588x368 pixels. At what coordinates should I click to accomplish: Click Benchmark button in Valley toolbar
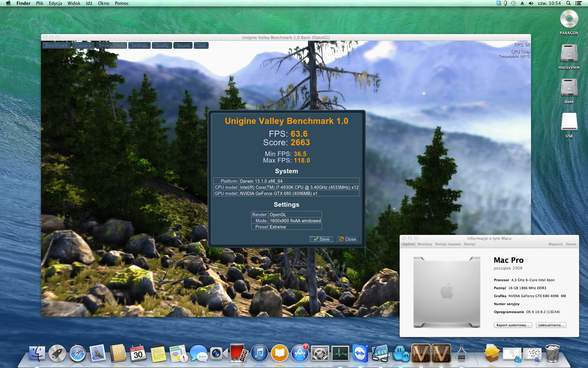pos(57,45)
